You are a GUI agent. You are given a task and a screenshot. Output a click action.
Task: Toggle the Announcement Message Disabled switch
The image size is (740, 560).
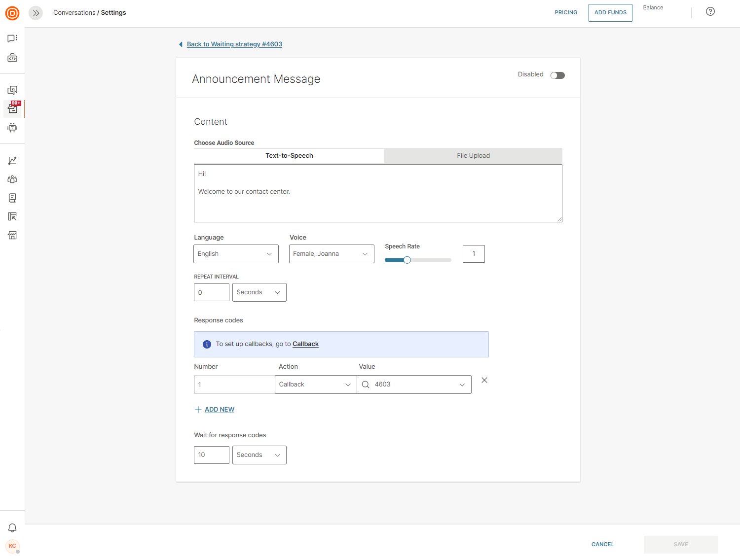[557, 75]
